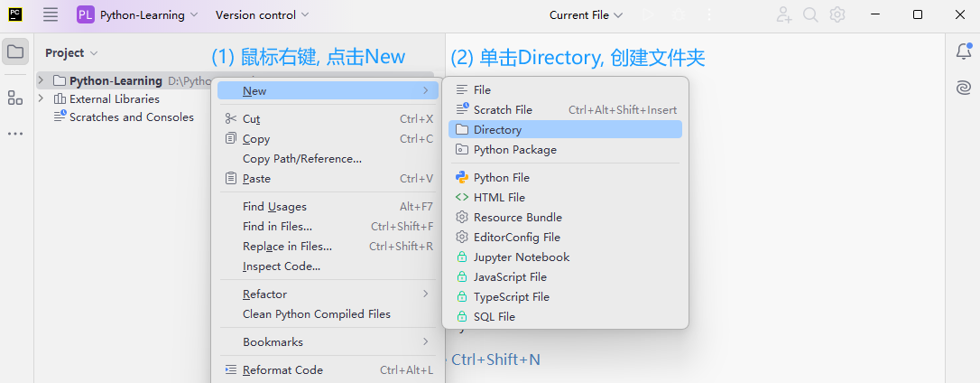The height and width of the screenshot is (383, 980).
Task: Expand the Python-Learning root folder
Action: click(x=41, y=80)
